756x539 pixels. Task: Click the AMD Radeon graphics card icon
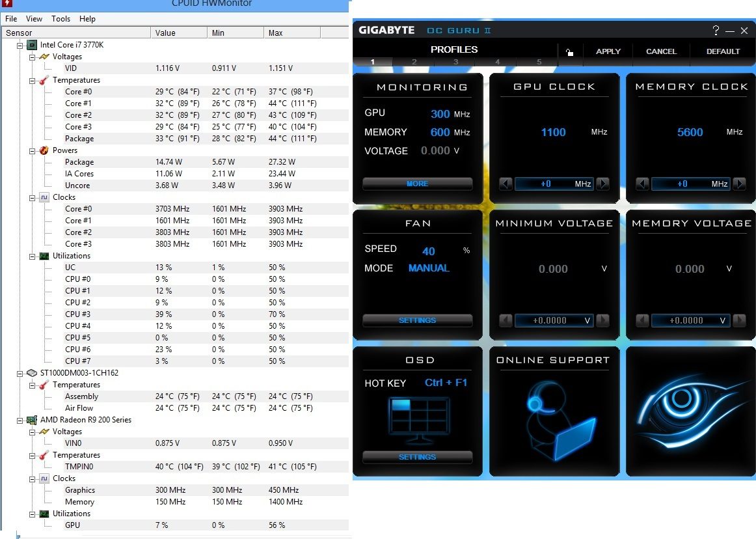click(x=32, y=420)
